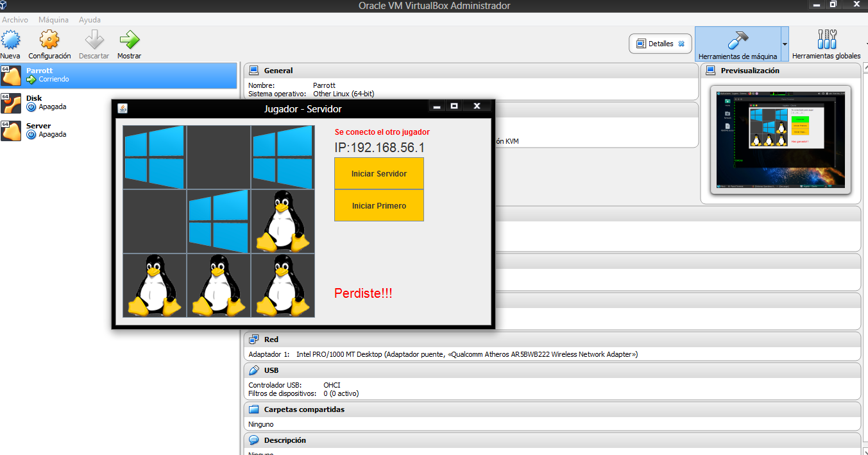The width and height of the screenshot is (868, 455).
Task: Click the empty middle-left board cell
Action: tap(155, 221)
